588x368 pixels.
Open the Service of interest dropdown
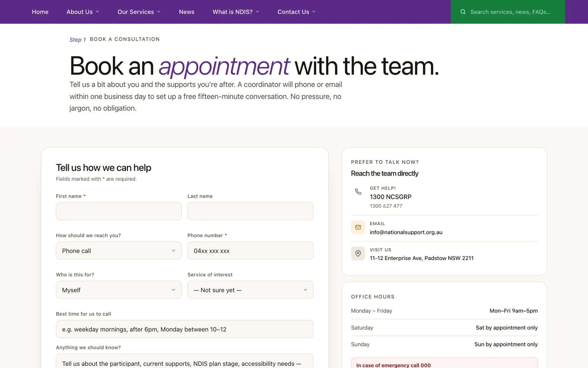pyautogui.click(x=250, y=290)
